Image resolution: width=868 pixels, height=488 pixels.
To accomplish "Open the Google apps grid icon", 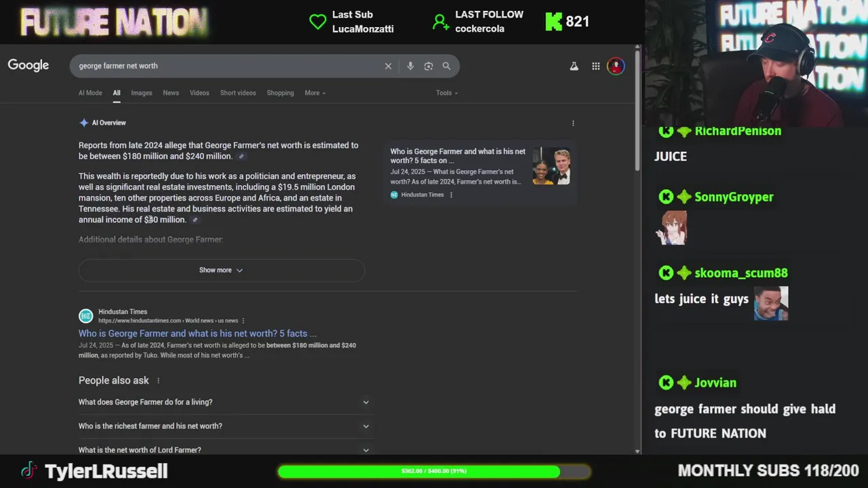I will tap(595, 66).
